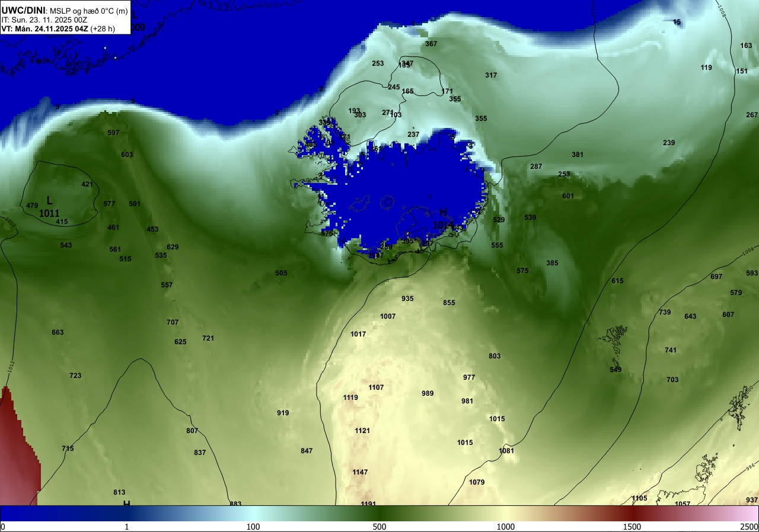
Task: Click the value 421 inside the low contour
Action: click(x=87, y=184)
